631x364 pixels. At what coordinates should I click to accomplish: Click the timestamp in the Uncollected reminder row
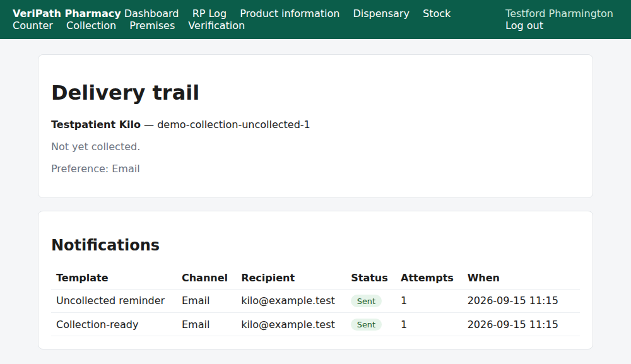pos(512,301)
